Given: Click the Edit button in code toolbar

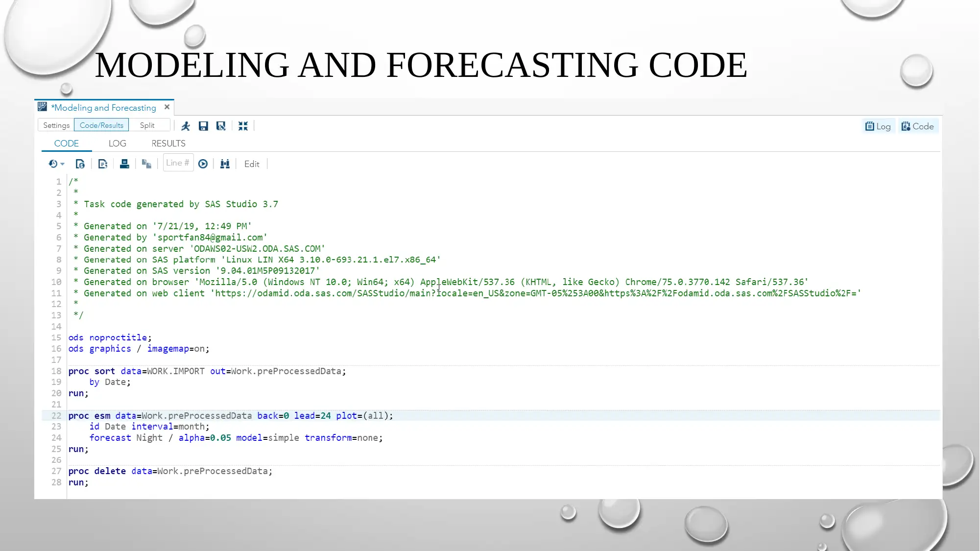Looking at the screenshot, I should (x=252, y=164).
